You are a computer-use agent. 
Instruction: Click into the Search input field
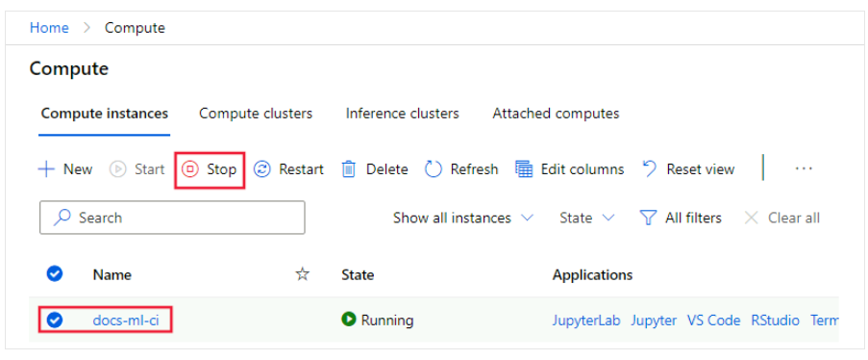coord(172,218)
